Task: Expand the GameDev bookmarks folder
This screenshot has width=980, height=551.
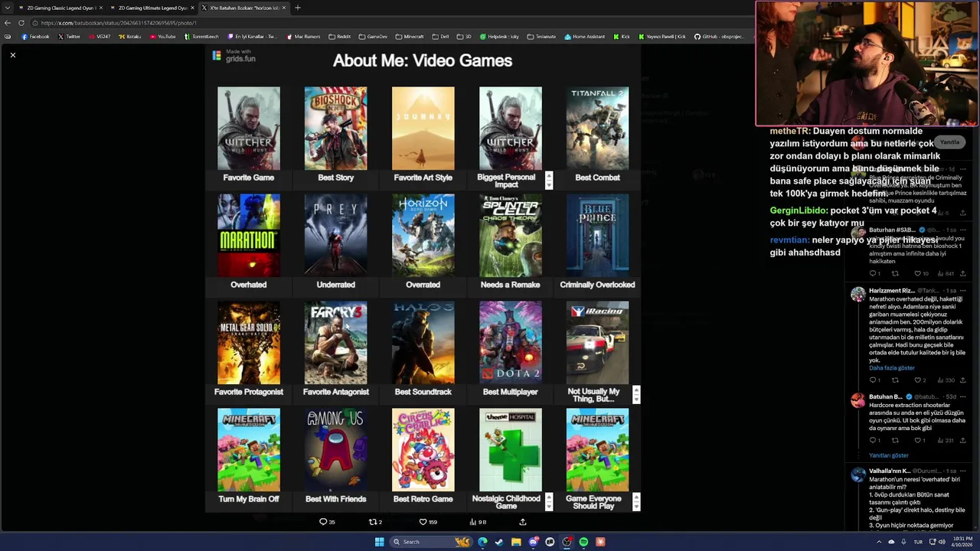Action: click(373, 37)
